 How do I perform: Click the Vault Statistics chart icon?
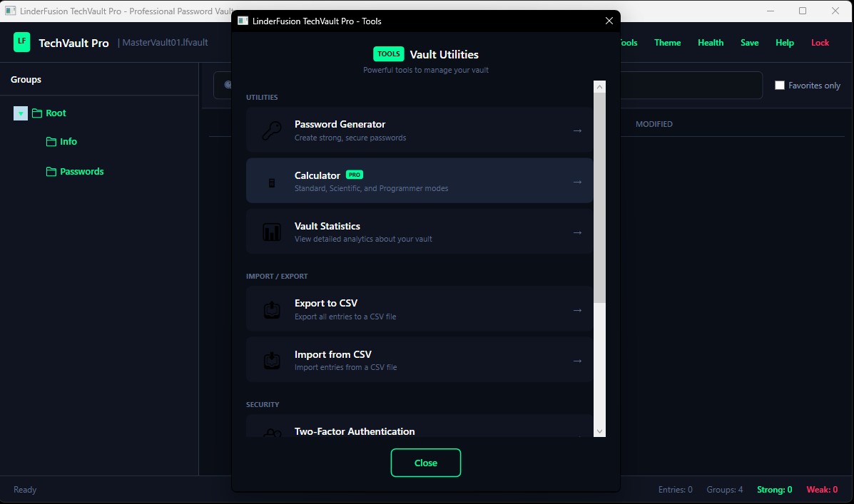272,232
